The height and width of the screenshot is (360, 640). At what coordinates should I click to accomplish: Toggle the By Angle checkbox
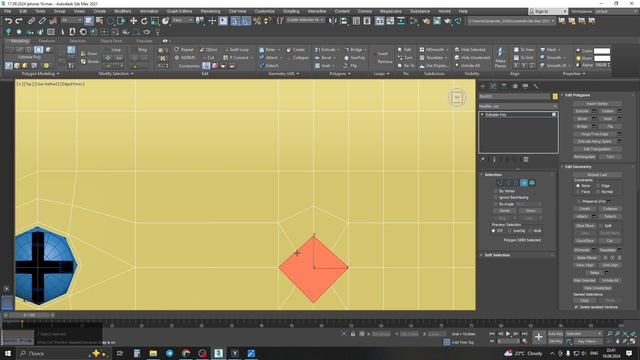(496, 204)
